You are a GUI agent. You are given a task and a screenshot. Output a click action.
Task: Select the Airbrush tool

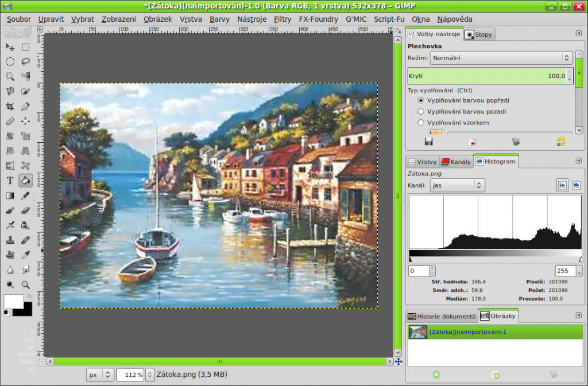pos(10,225)
